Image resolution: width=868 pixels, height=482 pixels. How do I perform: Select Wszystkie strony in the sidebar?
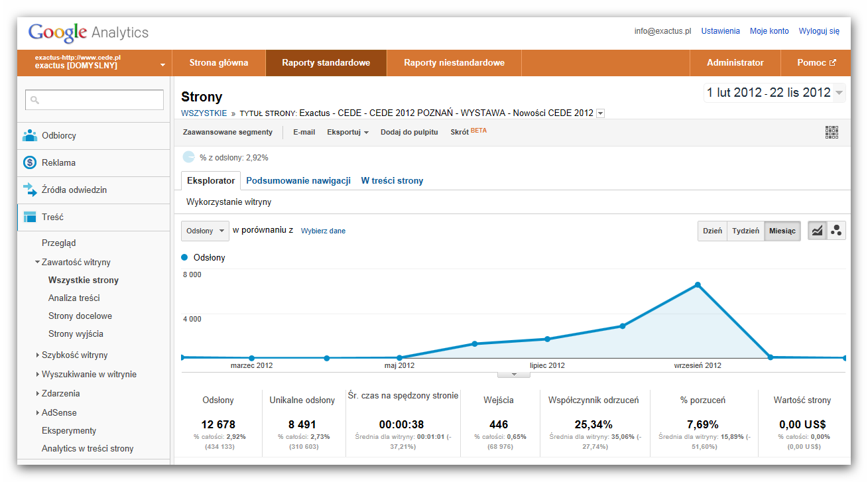click(x=84, y=280)
